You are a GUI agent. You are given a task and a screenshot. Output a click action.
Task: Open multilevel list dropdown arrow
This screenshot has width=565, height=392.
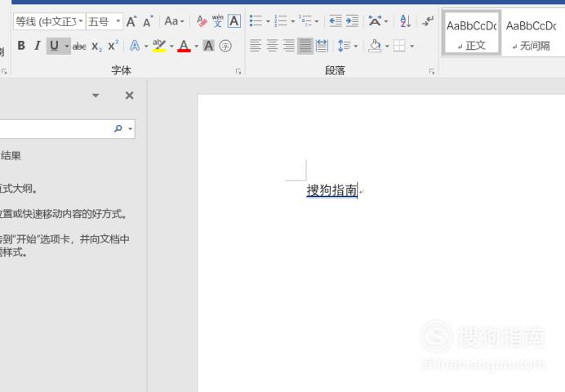(317, 21)
